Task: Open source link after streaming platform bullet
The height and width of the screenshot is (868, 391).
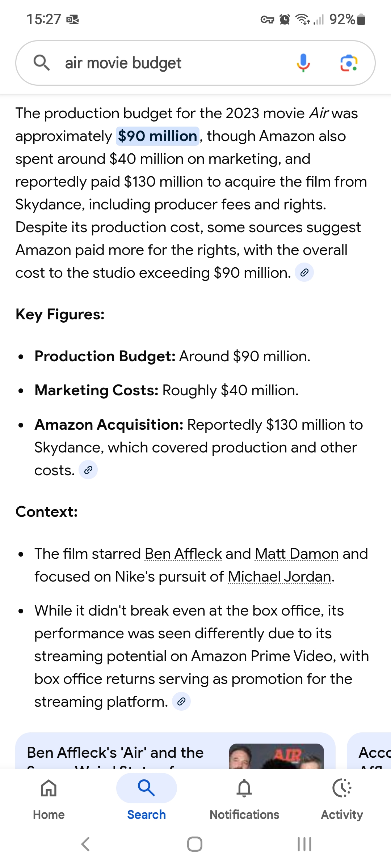Action: tap(181, 701)
